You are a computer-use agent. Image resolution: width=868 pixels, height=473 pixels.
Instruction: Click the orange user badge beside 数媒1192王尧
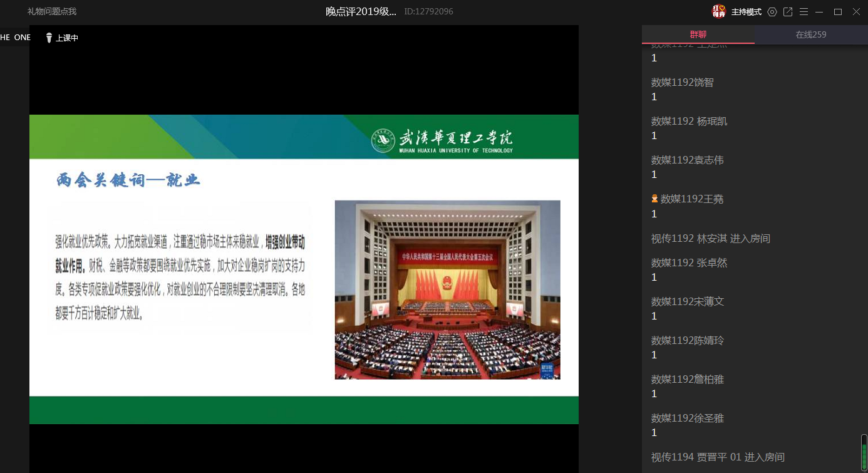654,199
